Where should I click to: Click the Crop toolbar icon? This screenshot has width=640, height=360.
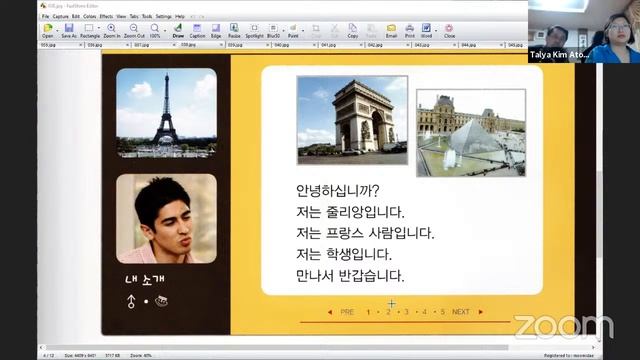click(316, 28)
